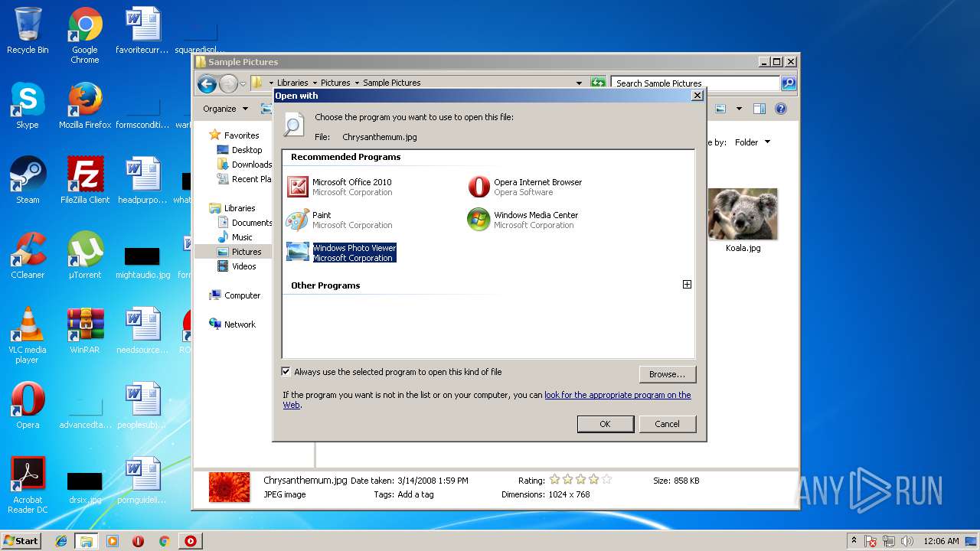The height and width of the screenshot is (551, 980).
Task: Set rating to the third star
Action: (x=581, y=480)
